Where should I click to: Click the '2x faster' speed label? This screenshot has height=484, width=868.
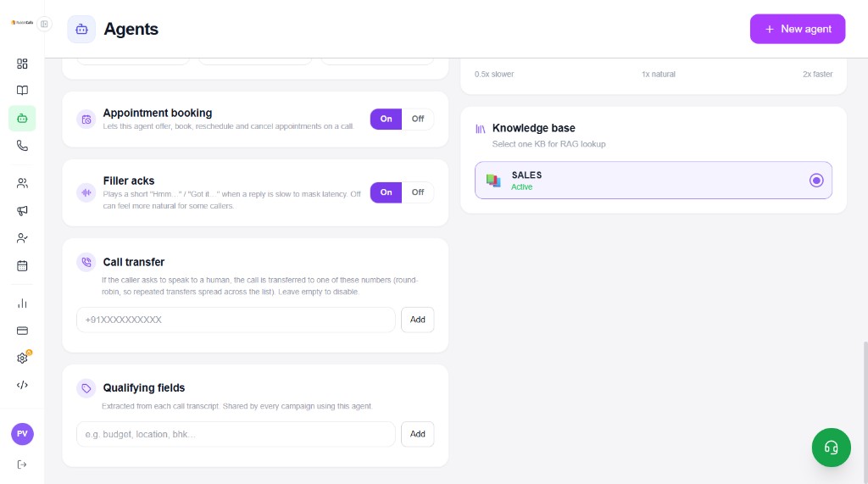coord(817,75)
